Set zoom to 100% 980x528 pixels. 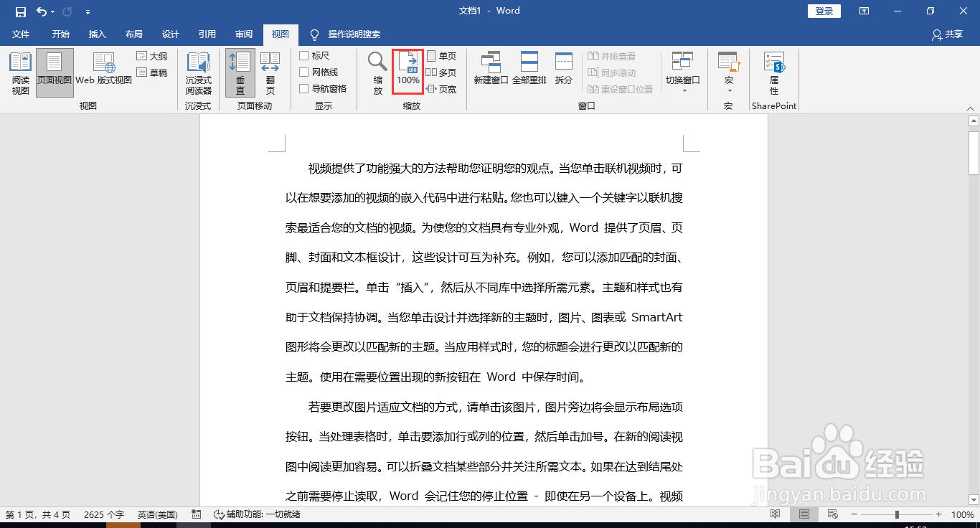[407, 71]
